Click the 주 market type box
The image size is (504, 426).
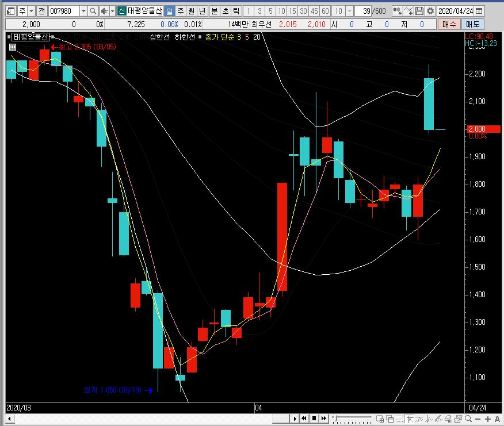(x=22, y=11)
